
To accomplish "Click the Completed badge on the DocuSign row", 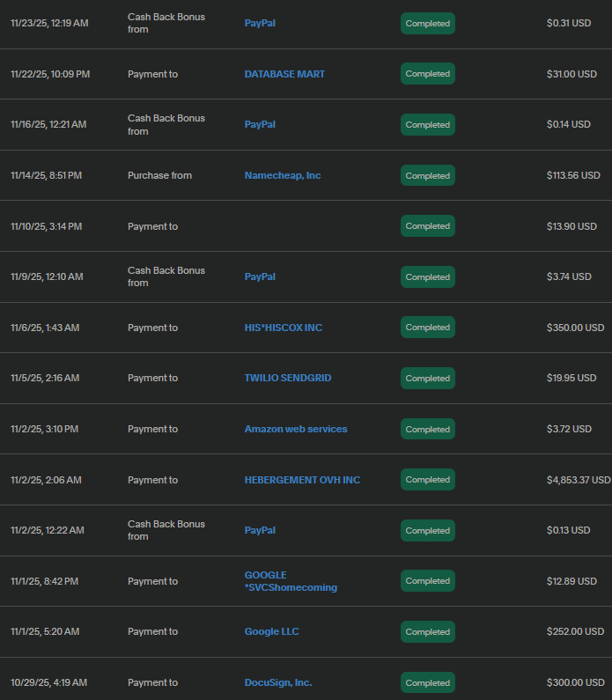I will (x=428, y=682).
